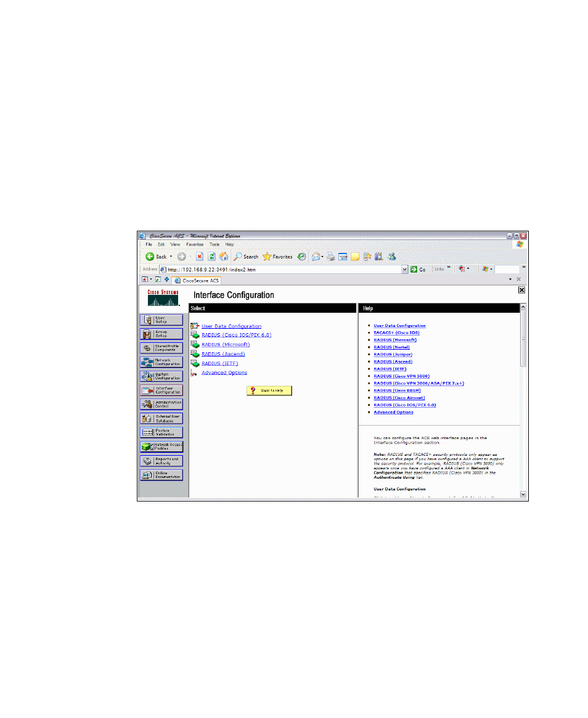Open RADIUS (Cisco Aironet) help link
588x718 pixels.
pyautogui.click(x=399, y=398)
